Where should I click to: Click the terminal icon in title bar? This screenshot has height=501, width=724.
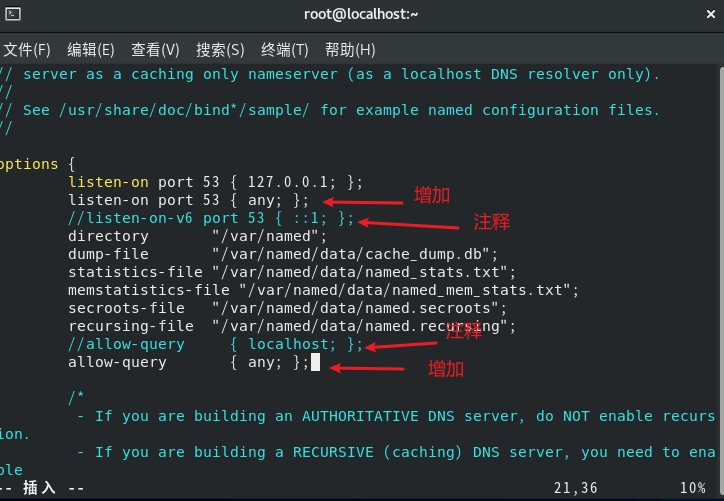[x=12, y=14]
